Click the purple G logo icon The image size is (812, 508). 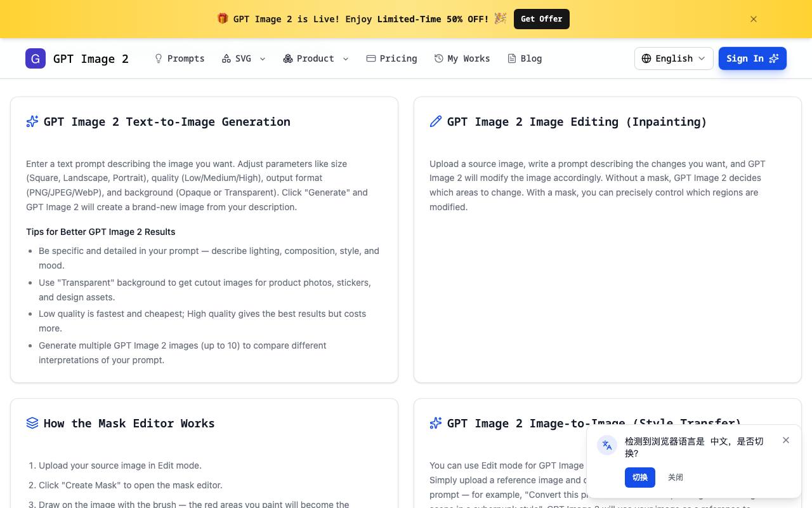pos(36,58)
